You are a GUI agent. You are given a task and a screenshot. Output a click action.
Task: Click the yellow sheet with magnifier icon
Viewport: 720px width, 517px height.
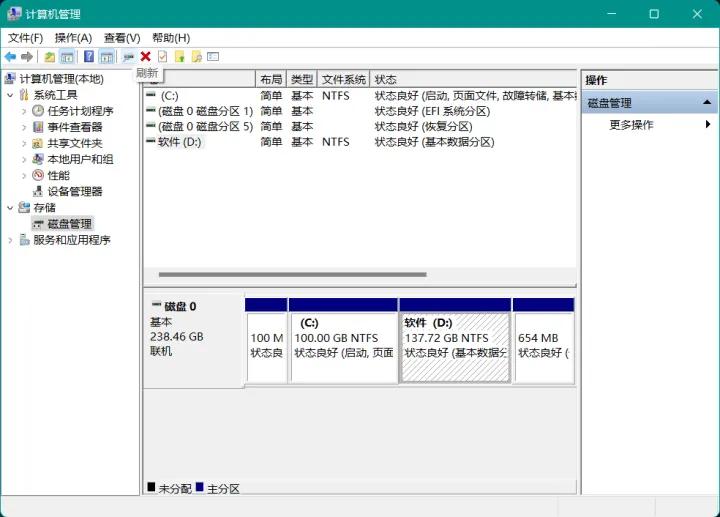point(197,57)
